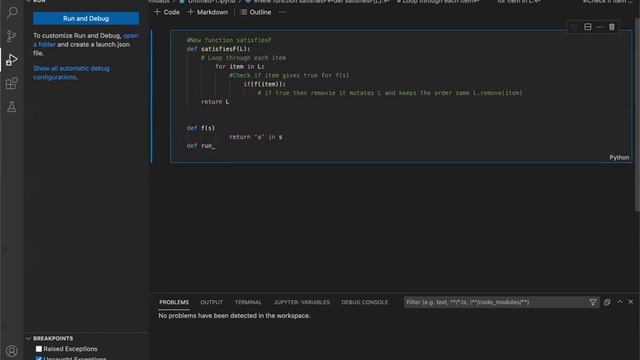Open the Run and Debug view icon
This screenshot has width=640, height=360.
click(x=11, y=60)
